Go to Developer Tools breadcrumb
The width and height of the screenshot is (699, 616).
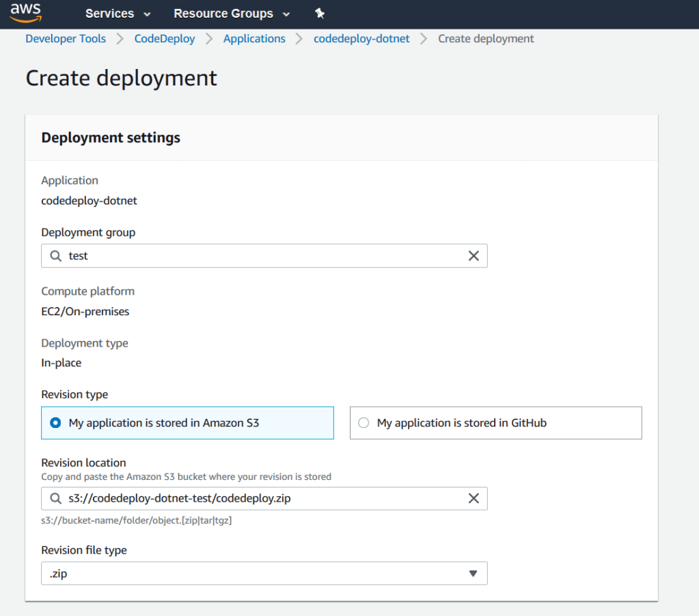coord(66,39)
